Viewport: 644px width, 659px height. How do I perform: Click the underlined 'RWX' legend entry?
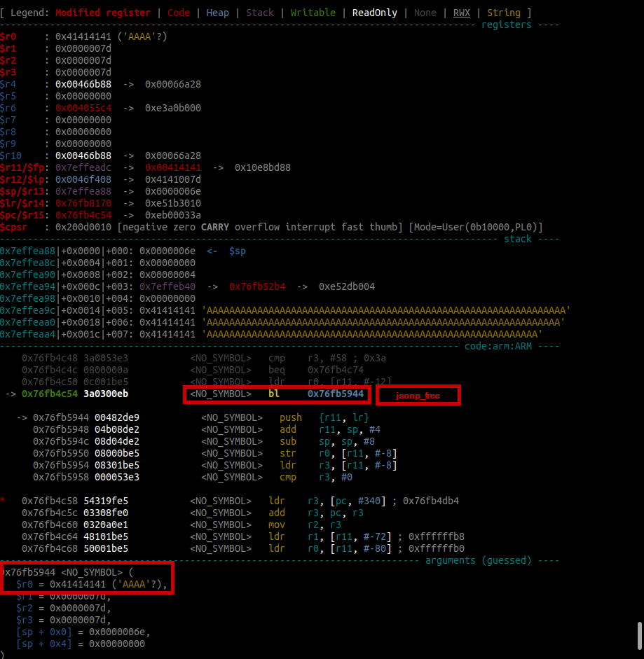coord(461,13)
